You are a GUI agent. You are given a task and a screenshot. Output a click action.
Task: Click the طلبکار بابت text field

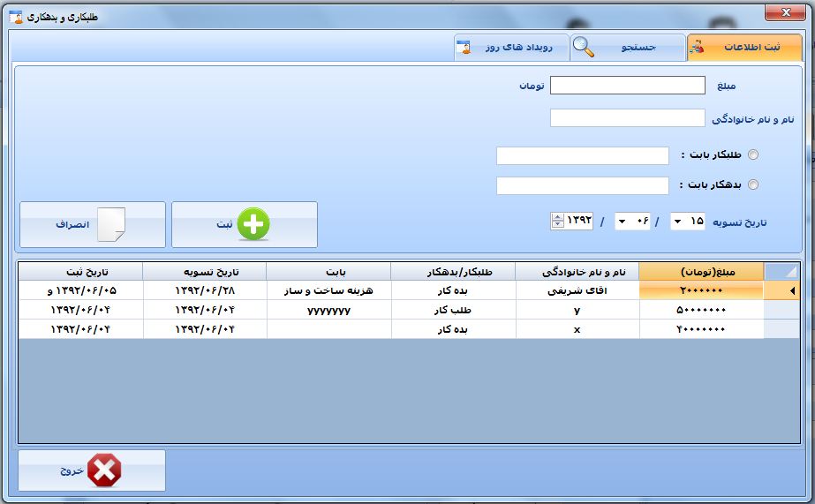click(x=582, y=155)
